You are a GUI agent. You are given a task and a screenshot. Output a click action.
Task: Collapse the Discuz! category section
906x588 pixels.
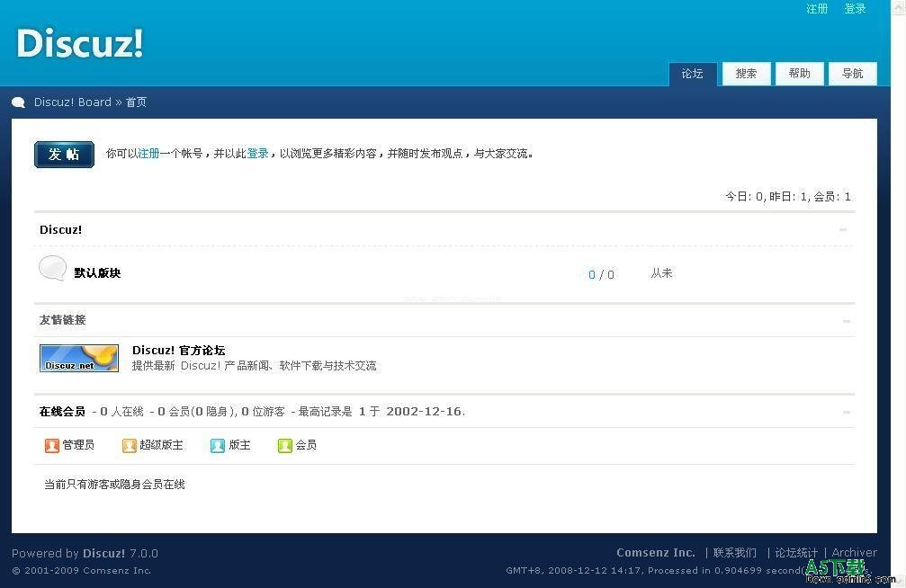tap(843, 230)
